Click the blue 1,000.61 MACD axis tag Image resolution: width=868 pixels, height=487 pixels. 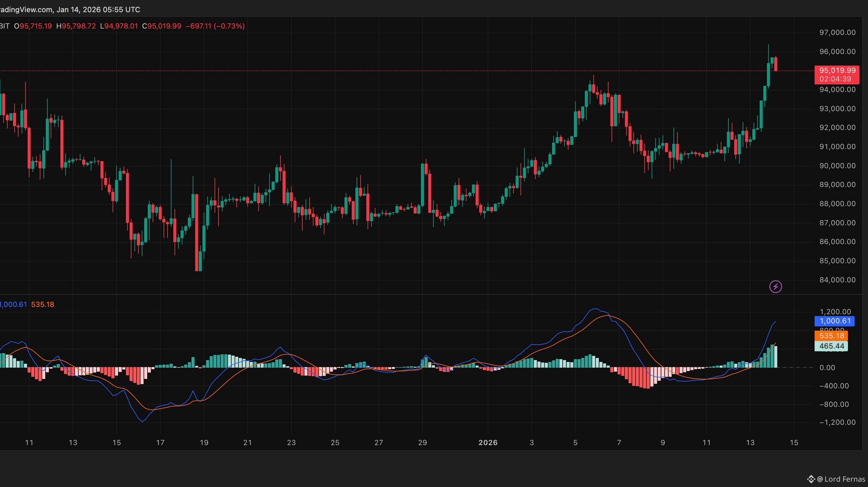coord(834,321)
